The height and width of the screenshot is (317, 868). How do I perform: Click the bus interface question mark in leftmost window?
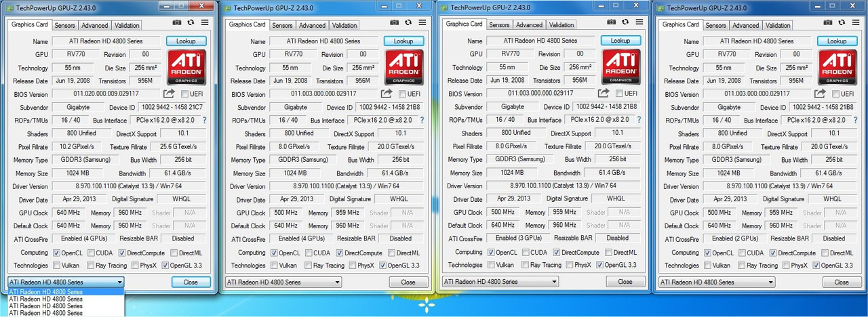click(204, 120)
